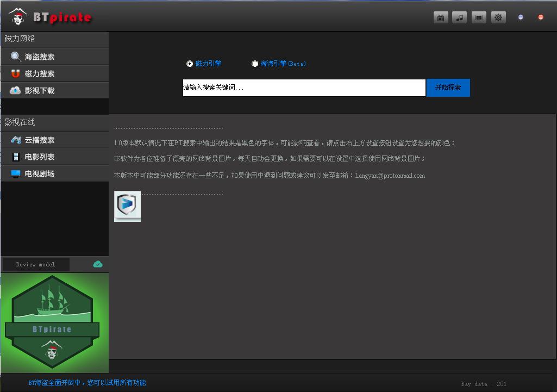Click the 影视下载 cloud download icon

coord(15,90)
